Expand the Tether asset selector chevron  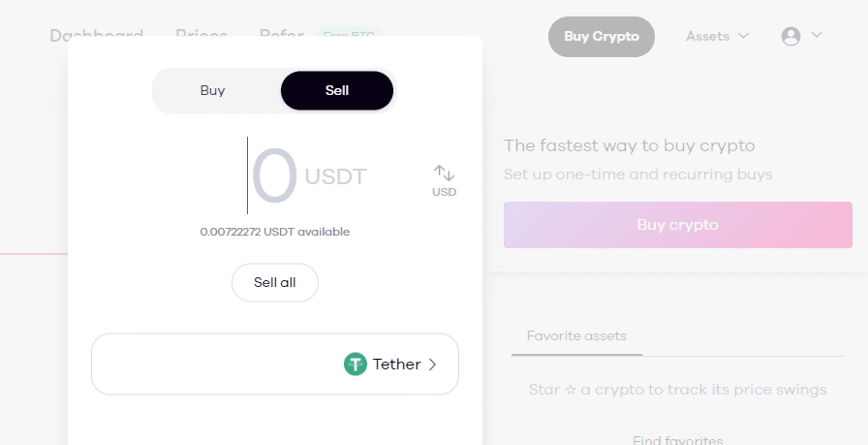pos(432,365)
